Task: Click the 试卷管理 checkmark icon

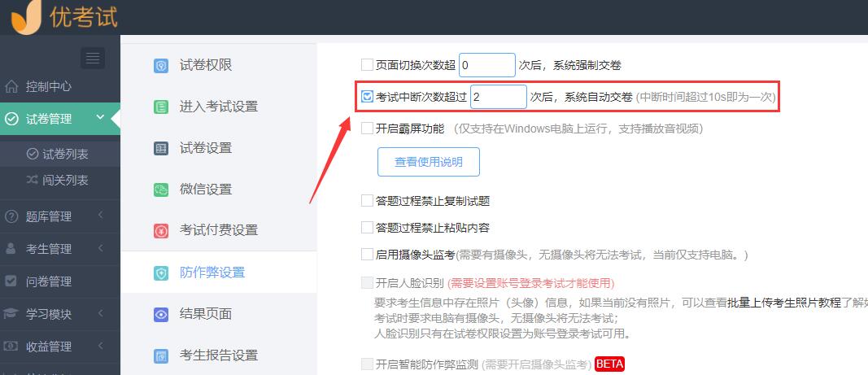Action: pyautogui.click(x=11, y=119)
